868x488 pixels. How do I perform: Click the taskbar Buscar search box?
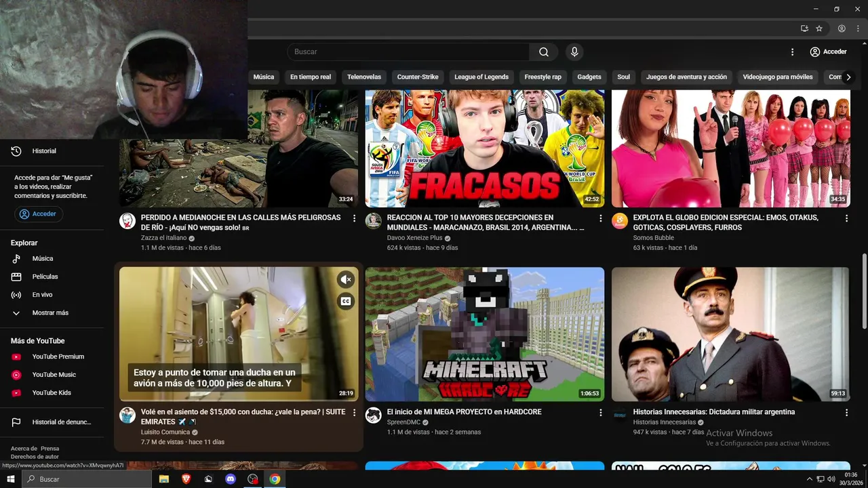(x=87, y=479)
